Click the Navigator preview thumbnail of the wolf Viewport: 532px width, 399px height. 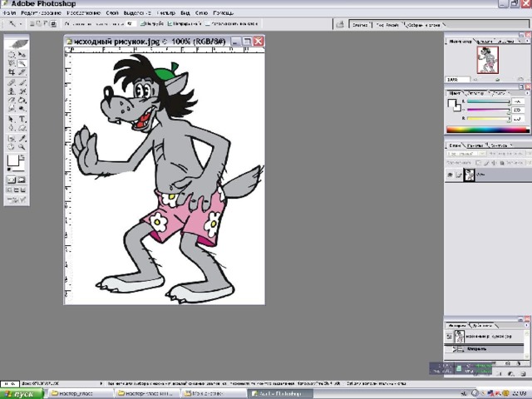point(488,60)
